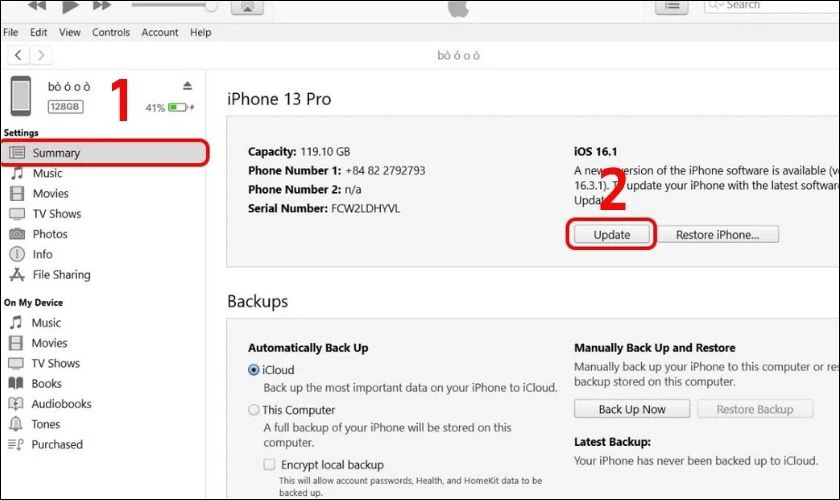Focus the Search field
840x500 pixels.
click(771, 5)
